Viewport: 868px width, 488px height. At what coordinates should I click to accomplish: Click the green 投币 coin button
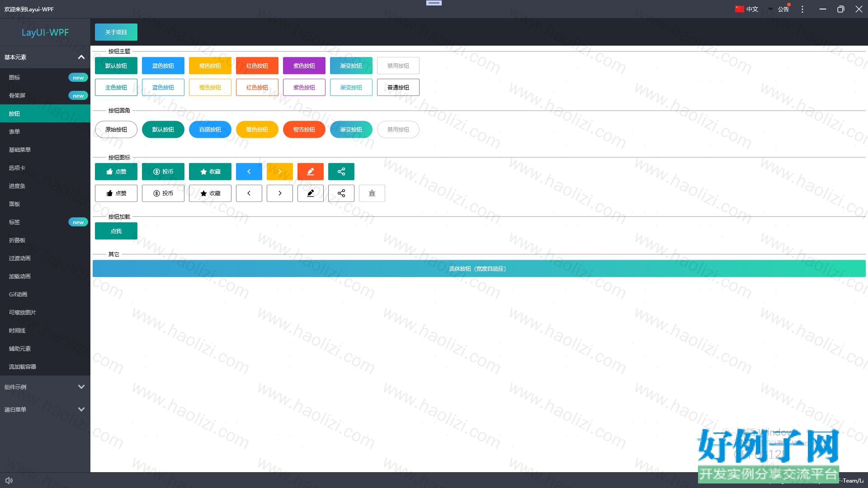(x=163, y=172)
